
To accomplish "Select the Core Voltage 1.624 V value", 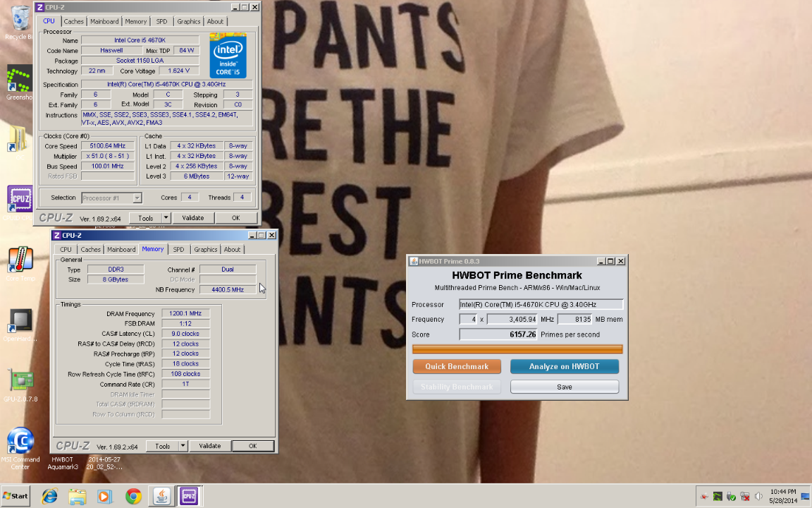I will 178,71.
